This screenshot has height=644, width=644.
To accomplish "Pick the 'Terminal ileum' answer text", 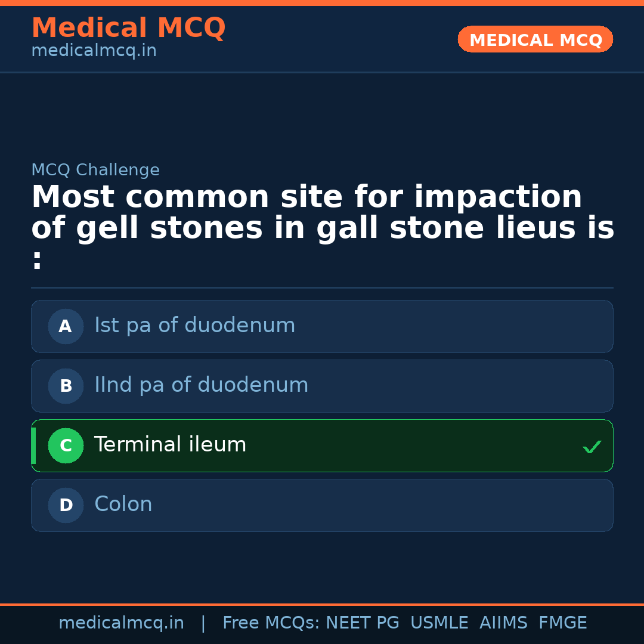I will 170,445.
